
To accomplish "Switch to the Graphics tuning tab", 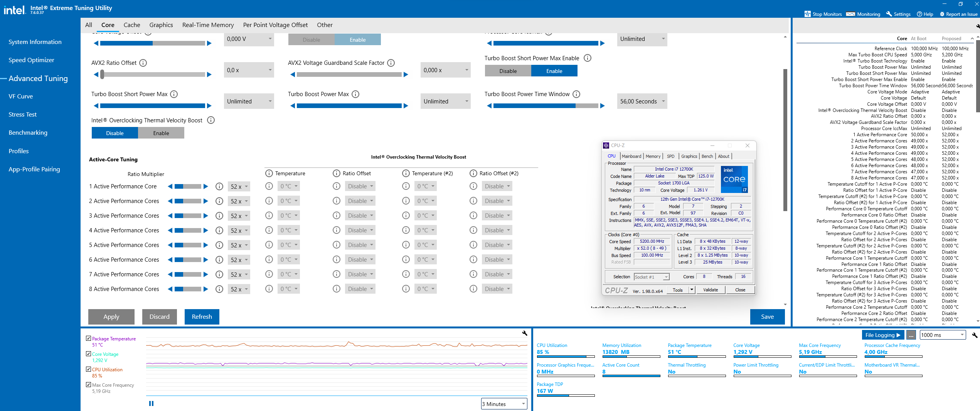I will (161, 25).
